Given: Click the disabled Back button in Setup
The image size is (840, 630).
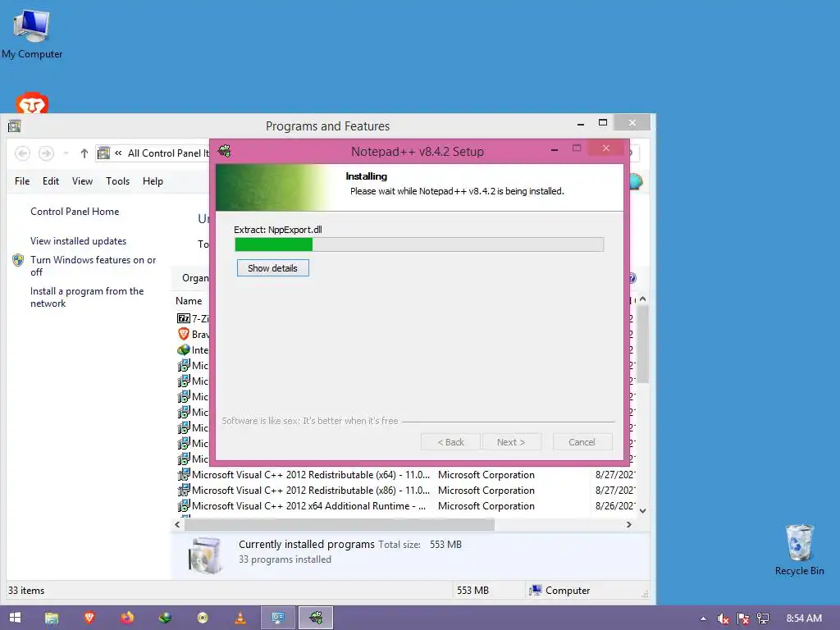Looking at the screenshot, I should click(x=450, y=442).
